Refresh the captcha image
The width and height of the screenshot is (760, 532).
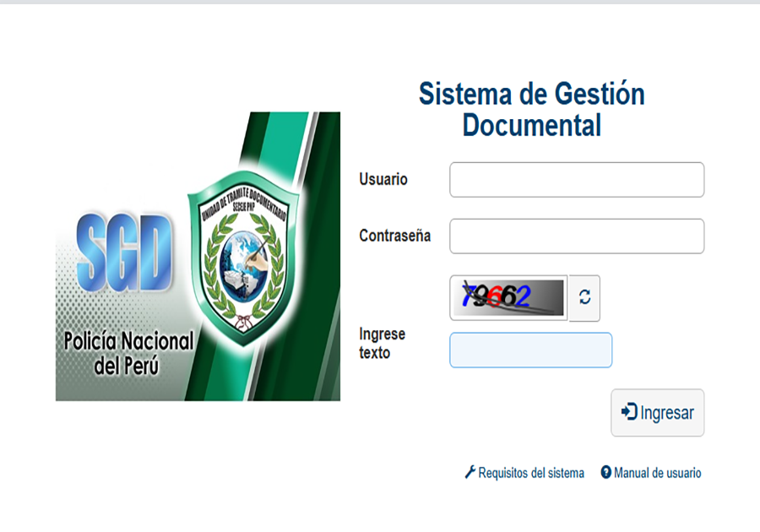(x=584, y=297)
